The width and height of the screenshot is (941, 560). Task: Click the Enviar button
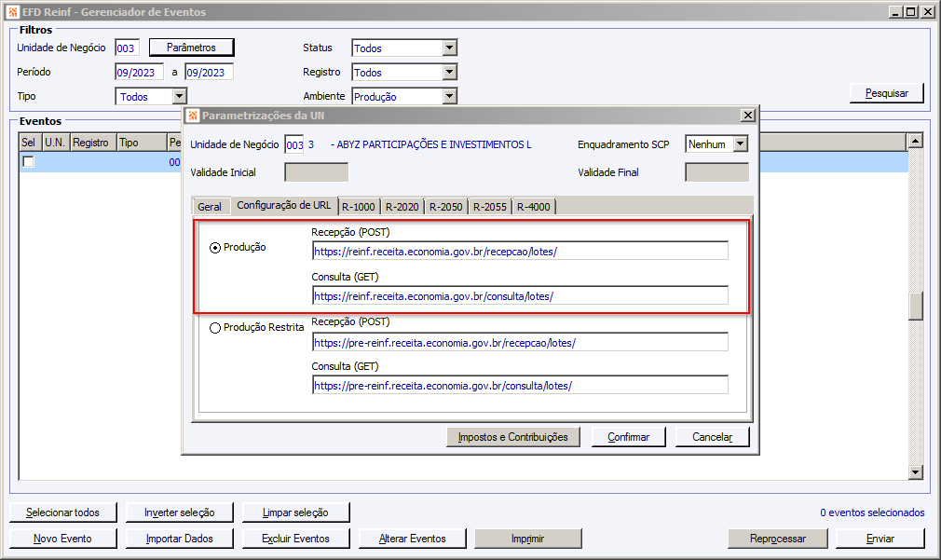pos(880,539)
